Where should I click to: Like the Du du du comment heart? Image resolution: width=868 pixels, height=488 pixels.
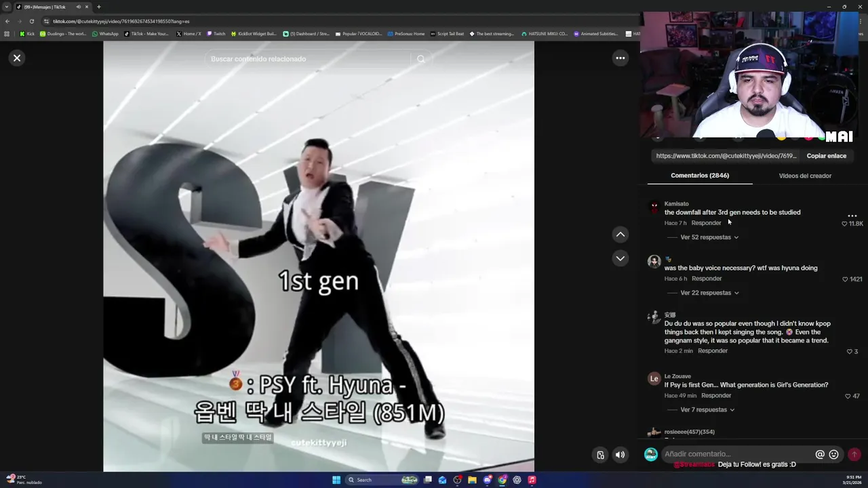849,352
